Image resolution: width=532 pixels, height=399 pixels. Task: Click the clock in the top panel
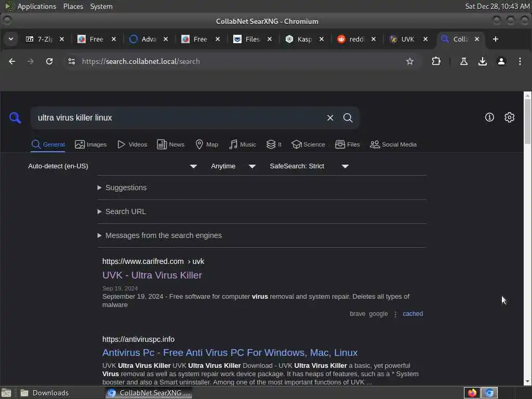(x=497, y=6)
